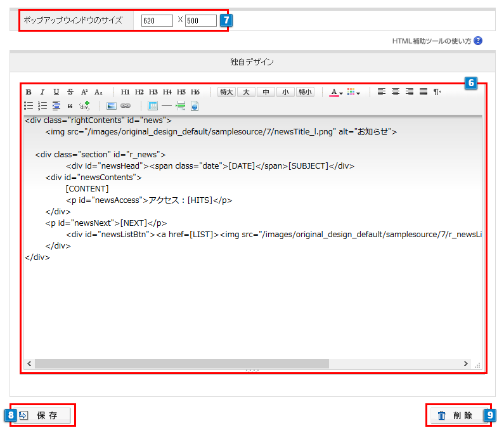Insert a table using the table icon
This screenshot has height=435, width=504.
(x=152, y=106)
